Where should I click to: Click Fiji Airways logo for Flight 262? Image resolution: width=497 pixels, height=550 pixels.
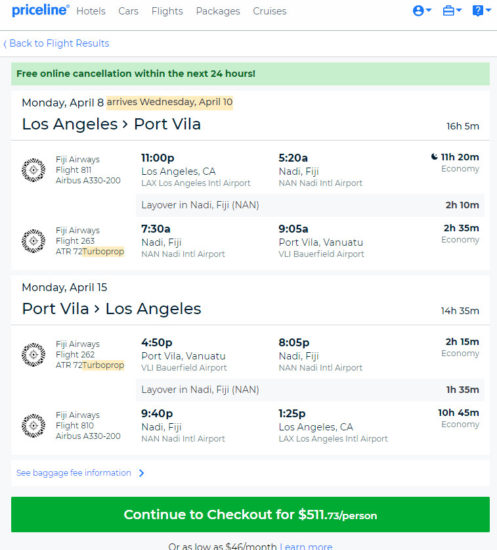(x=34, y=355)
